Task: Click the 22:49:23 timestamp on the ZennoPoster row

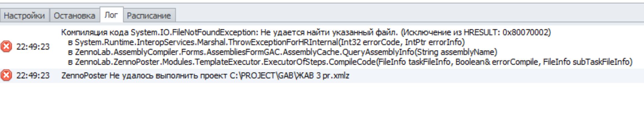Action: pos(33,75)
